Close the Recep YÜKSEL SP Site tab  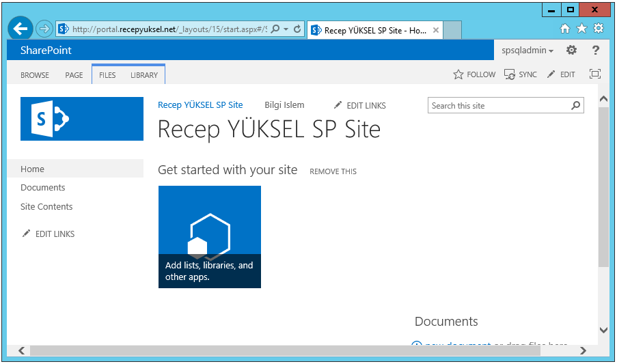[436, 30]
